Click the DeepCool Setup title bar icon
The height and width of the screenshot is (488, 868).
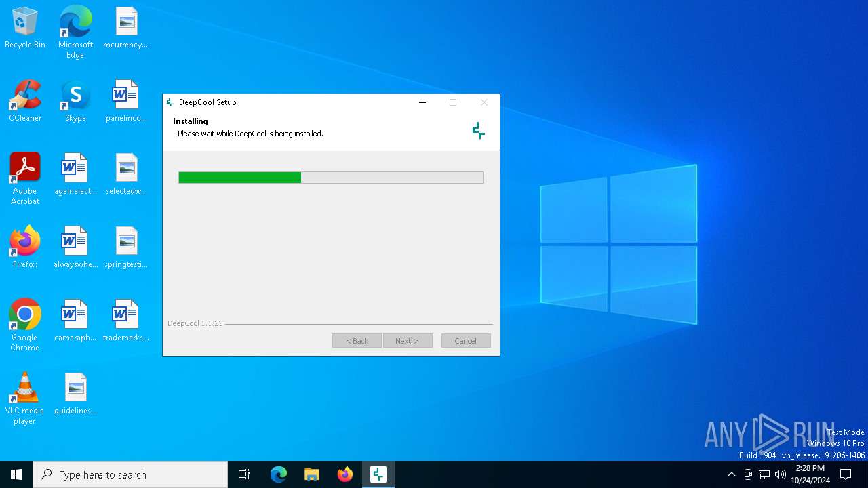point(170,102)
